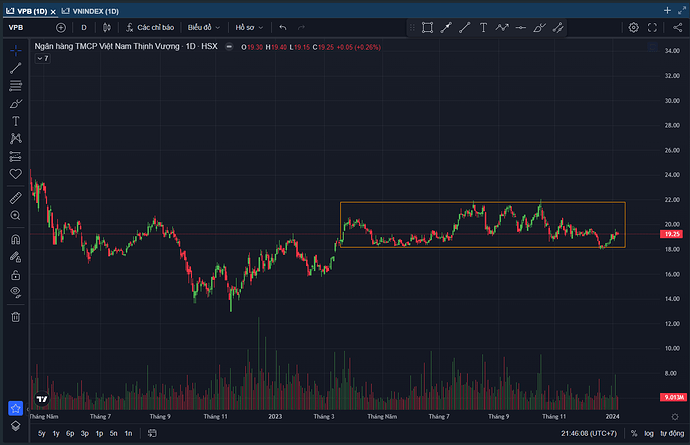
Task: Toggle hide all drawings eye icon
Action: 15,291
